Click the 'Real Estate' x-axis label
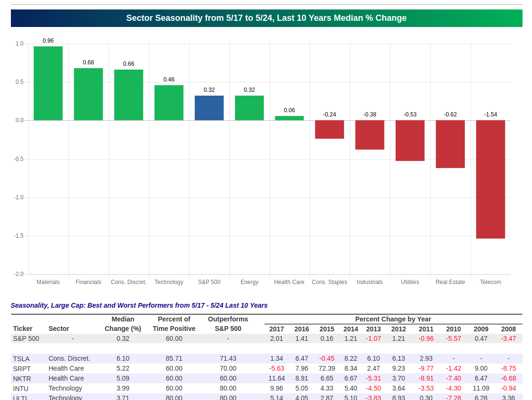The height and width of the screenshot is (400, 532). point(450,282)
